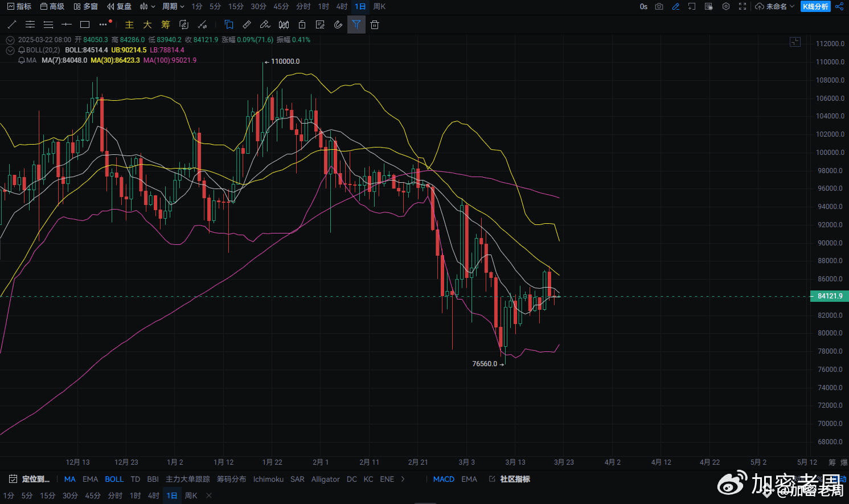Open 社区指标 community indicators
This screenshot has height=504, width=849.
510,479
